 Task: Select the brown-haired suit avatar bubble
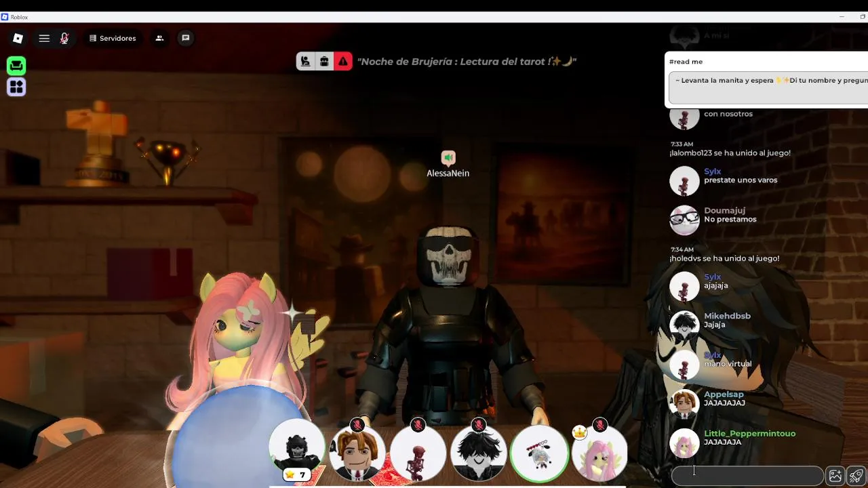357,453
